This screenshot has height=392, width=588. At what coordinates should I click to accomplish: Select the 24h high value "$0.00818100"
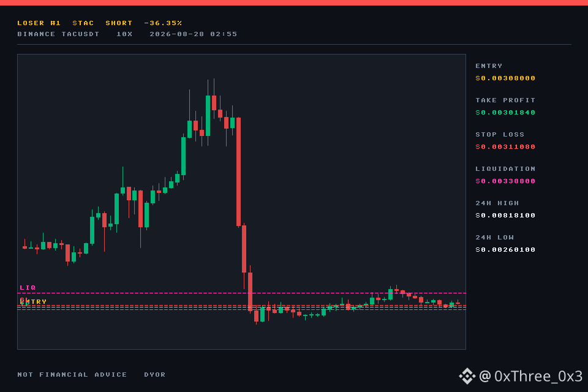505,216
